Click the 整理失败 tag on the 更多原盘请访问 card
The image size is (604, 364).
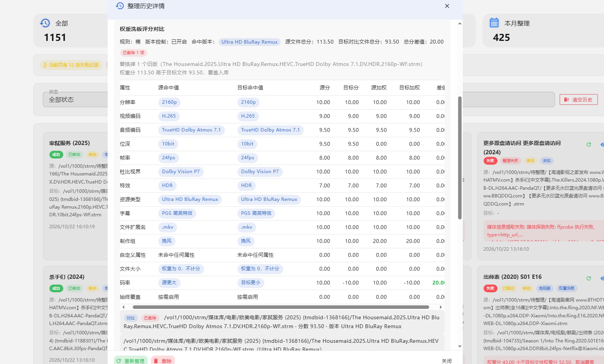point(510,161)
